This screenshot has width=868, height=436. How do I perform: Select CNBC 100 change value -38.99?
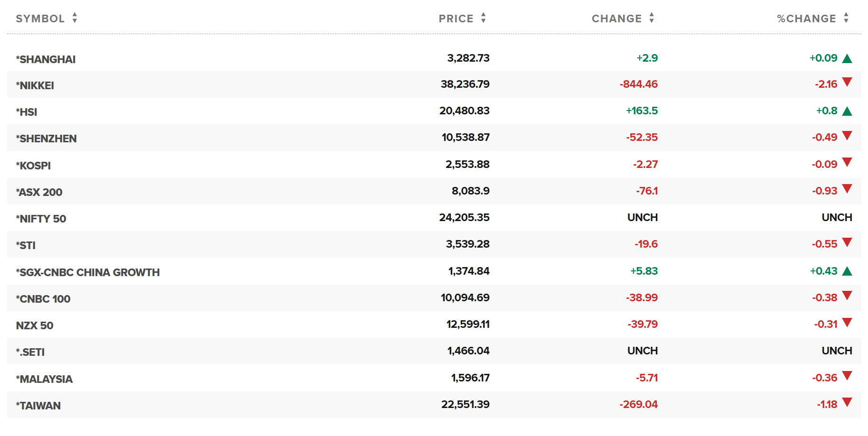click(642, 297)
